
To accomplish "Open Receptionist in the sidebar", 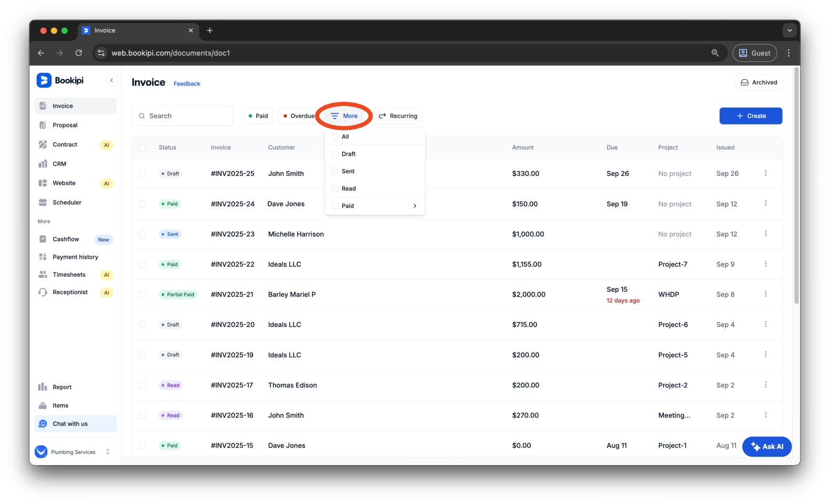I will pos(76,292).
